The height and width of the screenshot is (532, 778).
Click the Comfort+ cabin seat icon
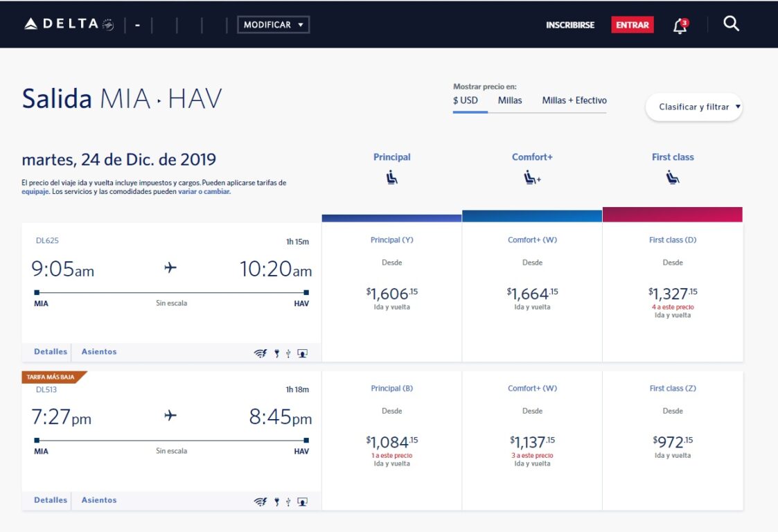532,177
